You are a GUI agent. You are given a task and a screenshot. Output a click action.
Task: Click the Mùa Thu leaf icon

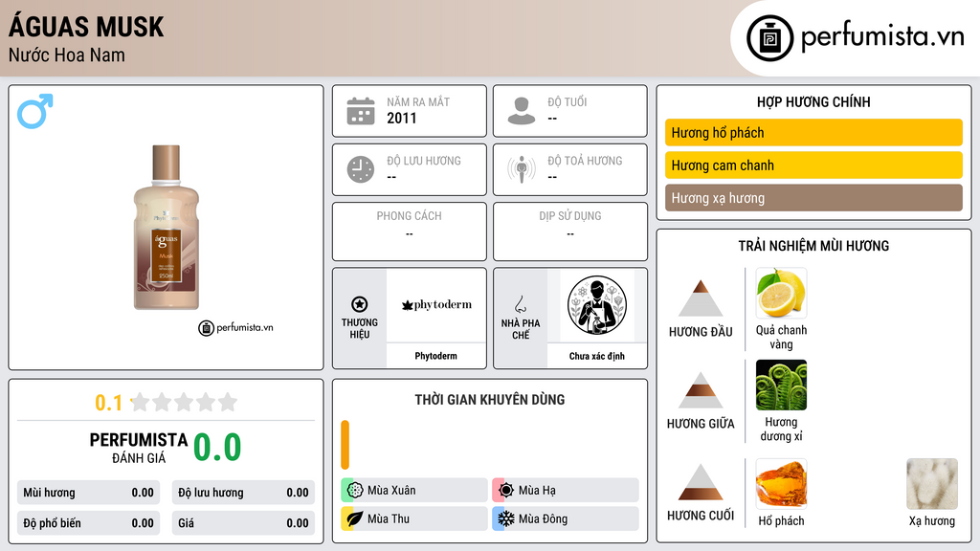coord(355,519)
